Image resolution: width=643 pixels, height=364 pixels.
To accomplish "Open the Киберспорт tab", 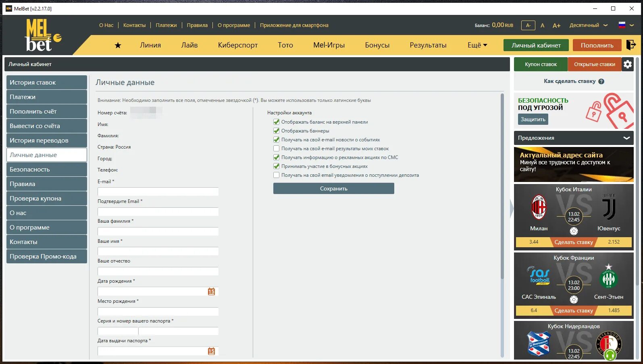I will point(238,45).
